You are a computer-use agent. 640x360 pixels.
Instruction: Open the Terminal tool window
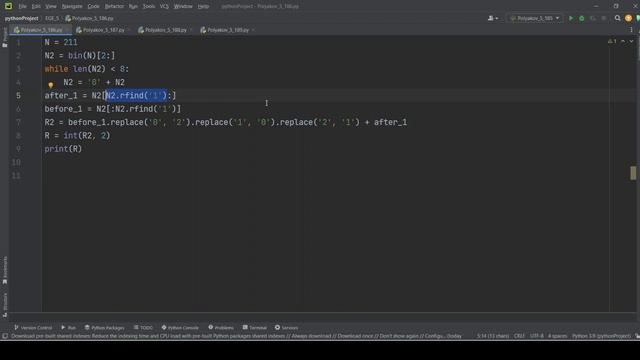255,328
